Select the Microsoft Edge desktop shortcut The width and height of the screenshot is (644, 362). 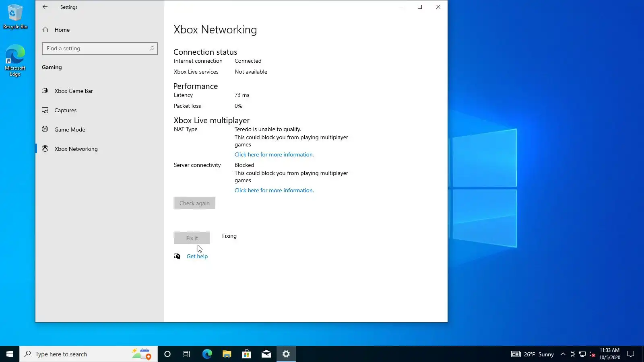coord(15,60)
